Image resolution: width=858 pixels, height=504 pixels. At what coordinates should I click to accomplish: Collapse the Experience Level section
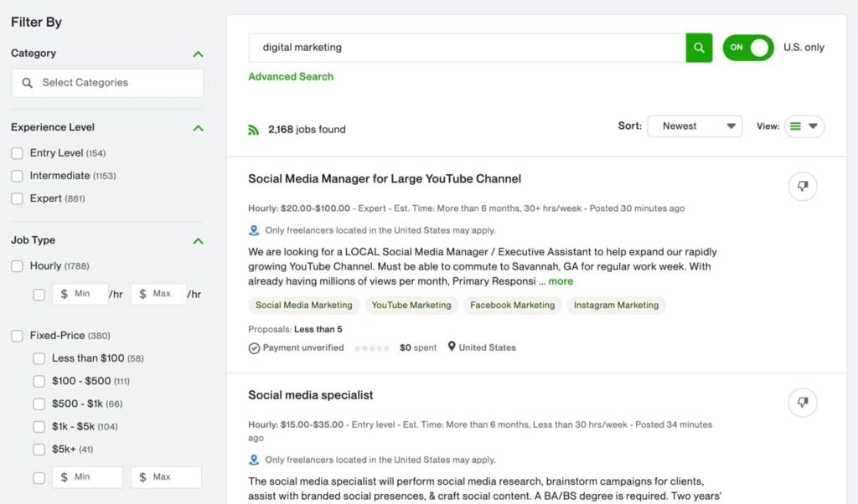point(198,128)
